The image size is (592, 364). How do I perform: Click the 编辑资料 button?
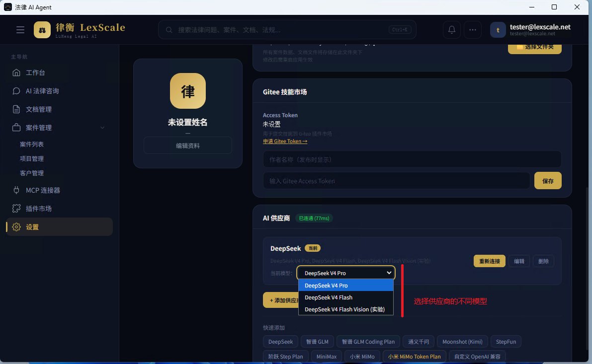tap(188, 146)
